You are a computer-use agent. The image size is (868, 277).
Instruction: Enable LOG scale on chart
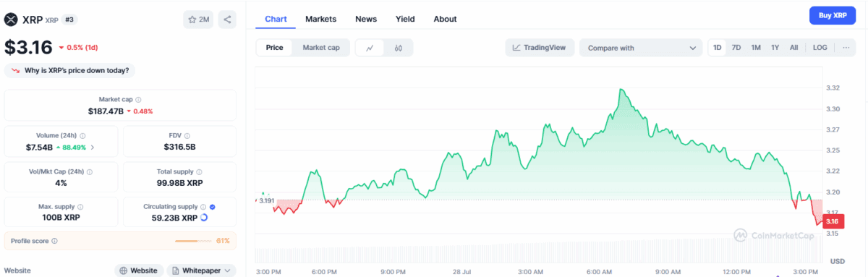820,48
